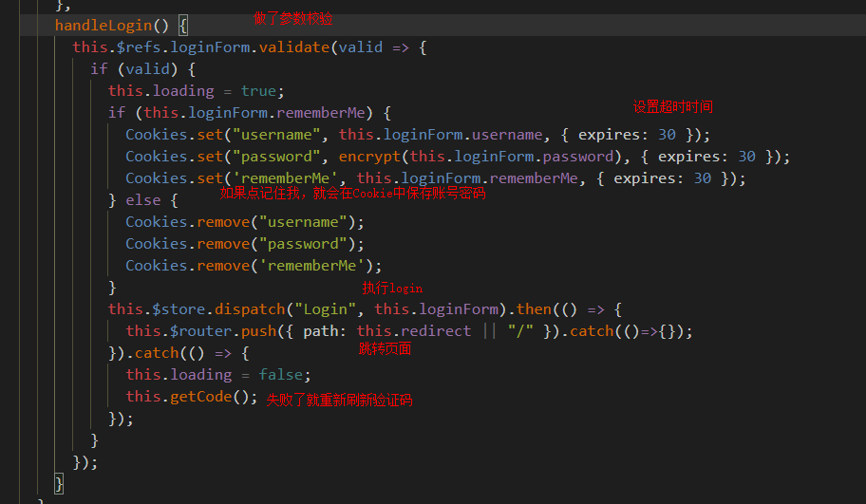866x504 pixels.
Task: Click expires value 30 on the username cookie line
Action: (x=667, y=135)
